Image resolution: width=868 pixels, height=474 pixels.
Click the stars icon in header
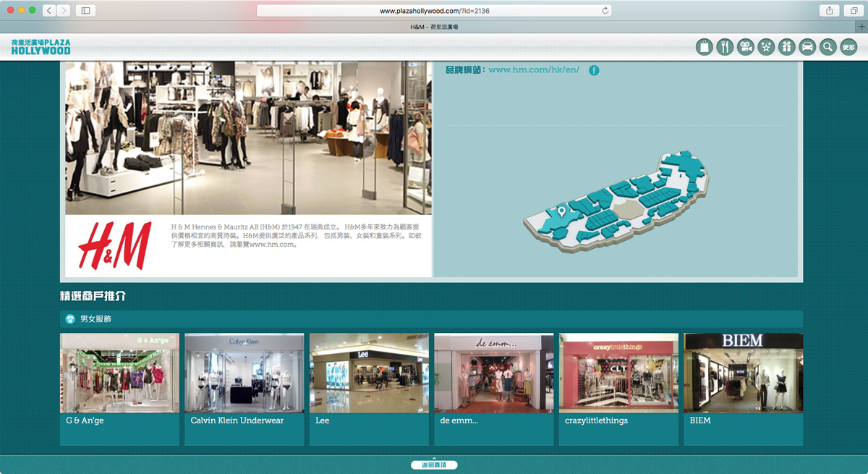tap(766, 47)
